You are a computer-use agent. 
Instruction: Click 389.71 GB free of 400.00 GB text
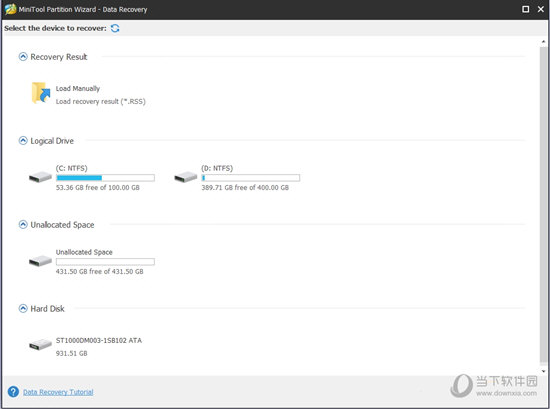pos(245,188)
